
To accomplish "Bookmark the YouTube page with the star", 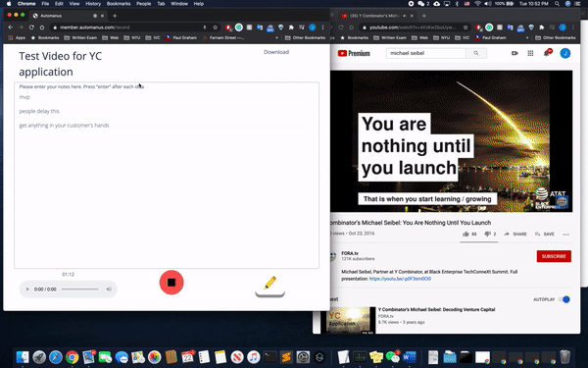I will coord(465,27).
